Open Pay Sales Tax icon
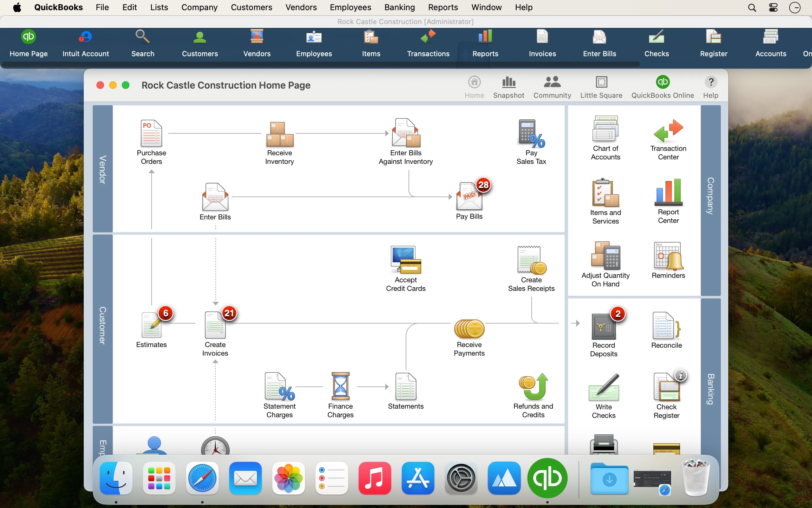Viewport: 812px width, 508px height. pyautogui.click(x=532, y=133)
